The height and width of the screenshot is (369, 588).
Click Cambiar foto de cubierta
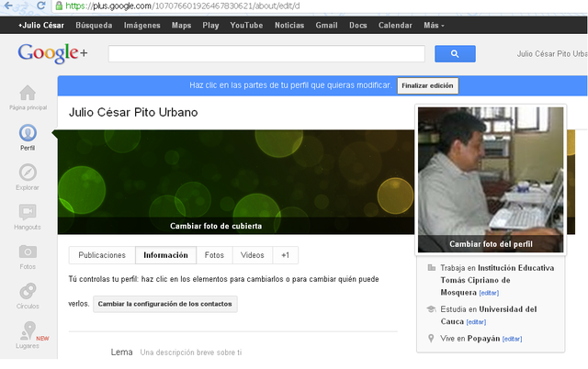click(216, 226)
